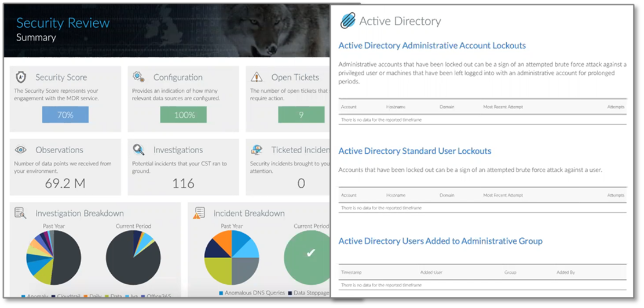Click the Investigation Breakdown document-search icon

click(20, 213)
